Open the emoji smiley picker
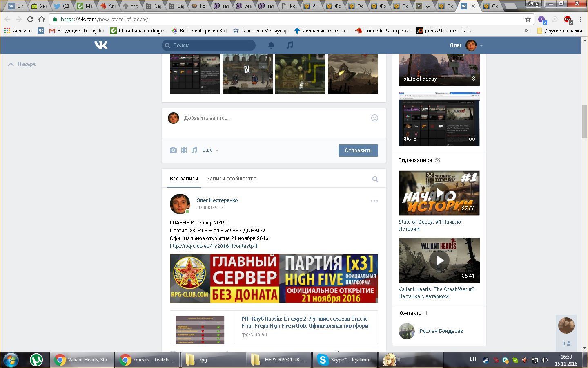588x368 pixels. tap(374, 118)
